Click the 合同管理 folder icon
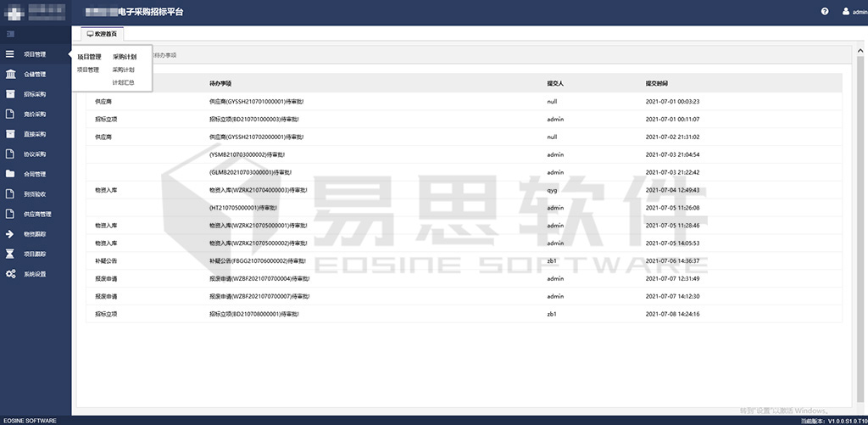 coord(10,174)
